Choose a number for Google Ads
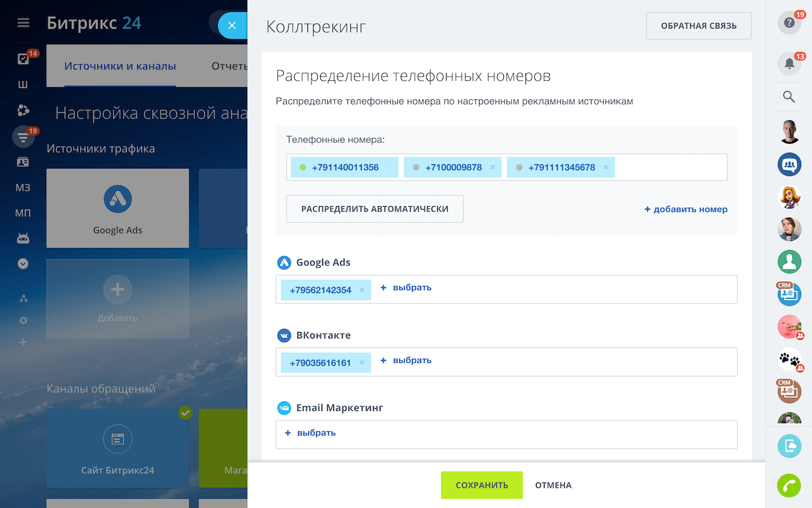The width and height of the screenshot is (812, 508). (x=406, y=288)
